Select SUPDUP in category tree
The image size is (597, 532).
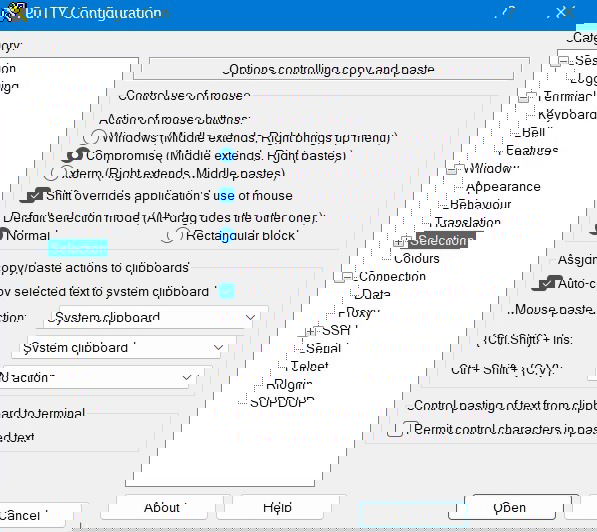[x=282, y=402]
